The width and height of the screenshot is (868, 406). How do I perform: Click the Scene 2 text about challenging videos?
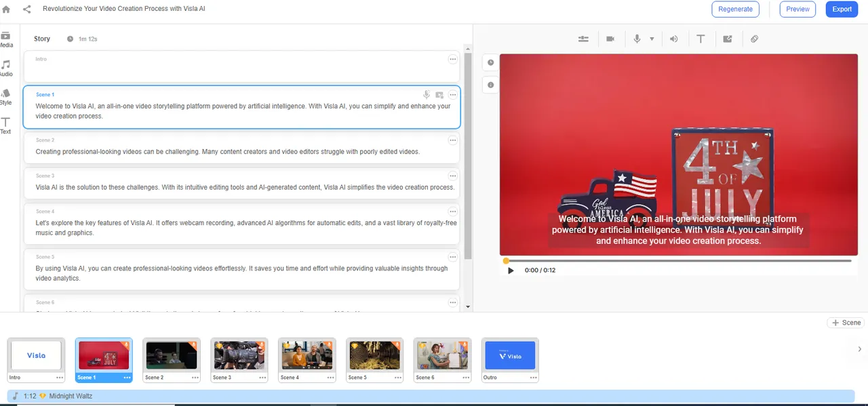(228, 152)
